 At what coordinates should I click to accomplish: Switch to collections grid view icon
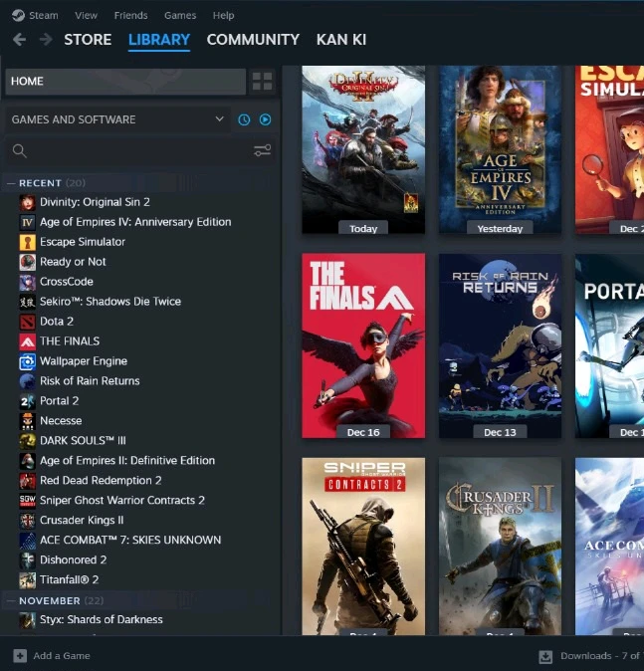pyautogui.click(x=262, y=81)
